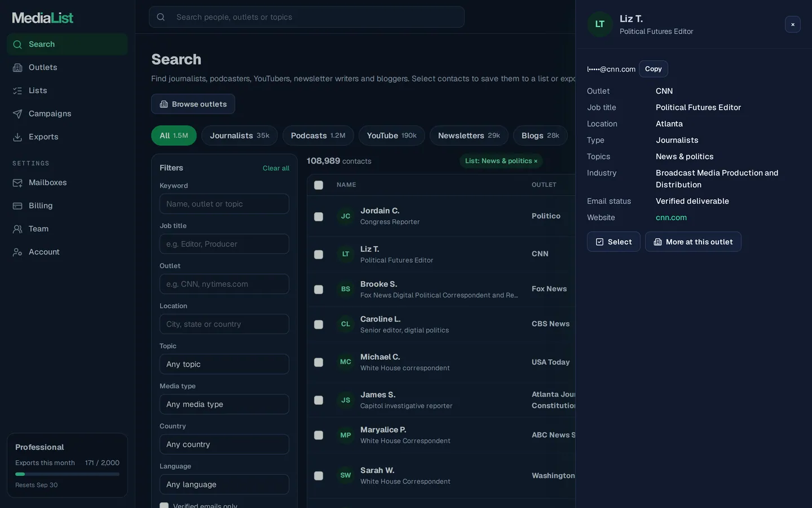Open the Search page from the sidebar
The image size is (812, 508).
pyautogui.click(x=67, y=44)
